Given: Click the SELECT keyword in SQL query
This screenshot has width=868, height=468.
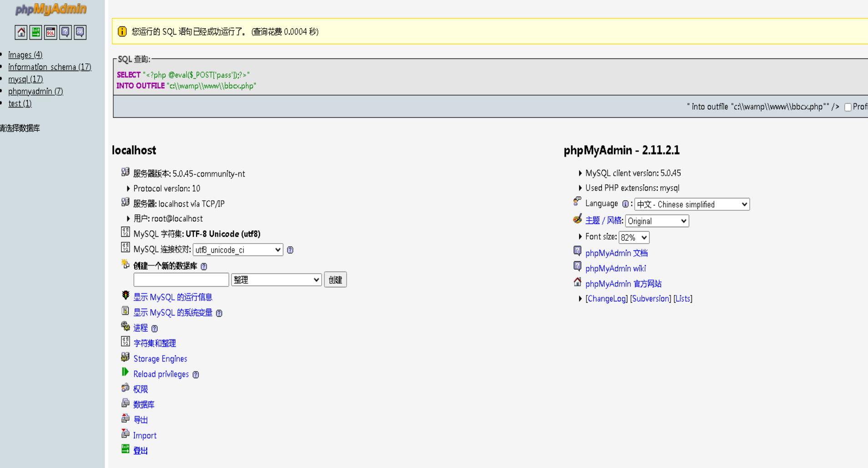Looking at the screenshot, I should tap(129, 75).
